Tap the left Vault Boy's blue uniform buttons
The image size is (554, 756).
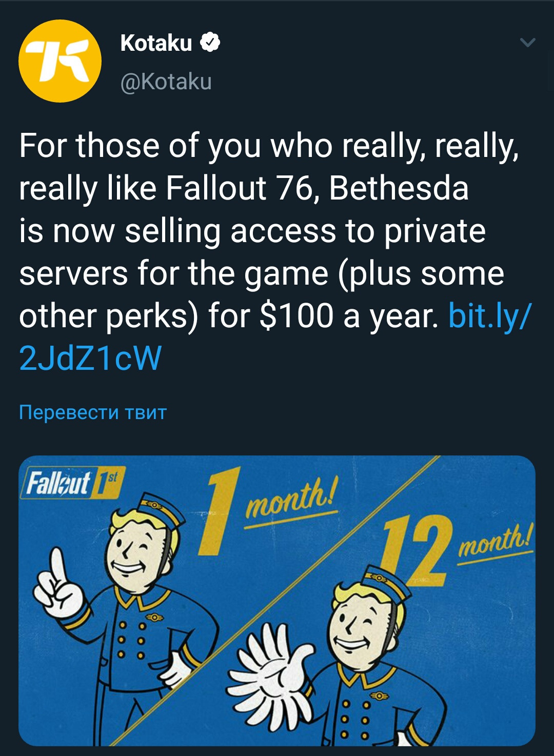click(131, 640)
